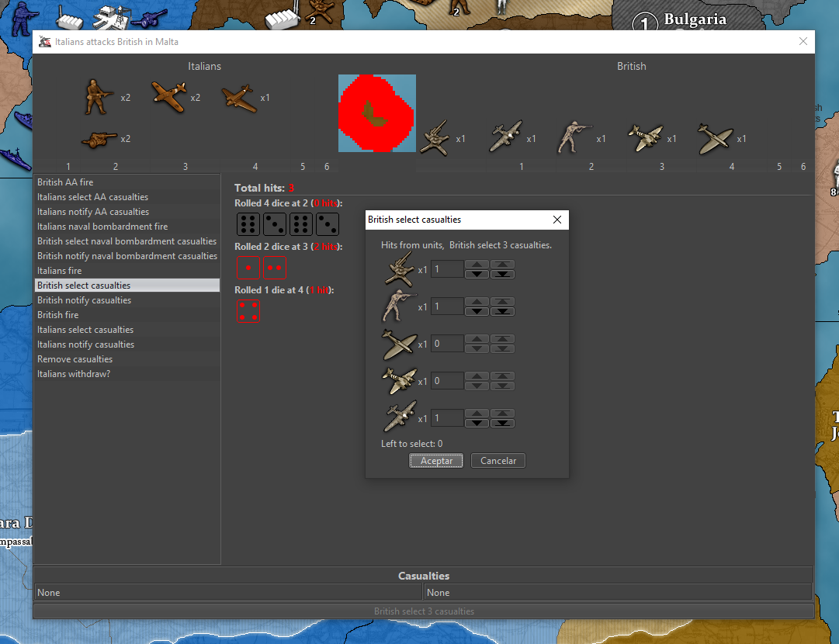839x644 pixels.
Task: Close the British select casualties dialog
Action: pos(556,220)
